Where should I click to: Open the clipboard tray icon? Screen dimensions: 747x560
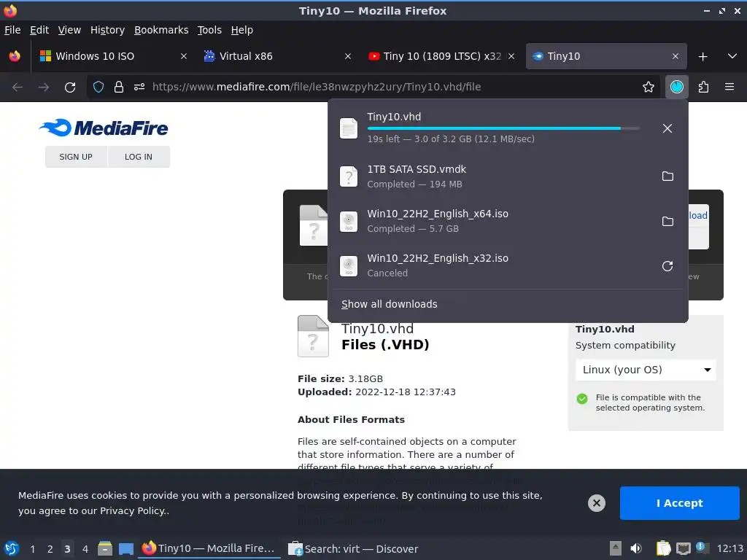coord(663,548)
